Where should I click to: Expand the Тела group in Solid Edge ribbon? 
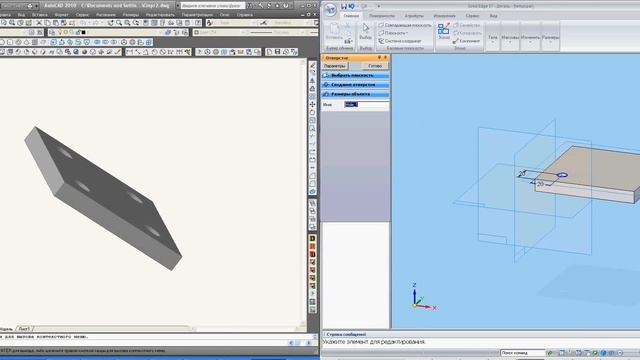(493, 38)
